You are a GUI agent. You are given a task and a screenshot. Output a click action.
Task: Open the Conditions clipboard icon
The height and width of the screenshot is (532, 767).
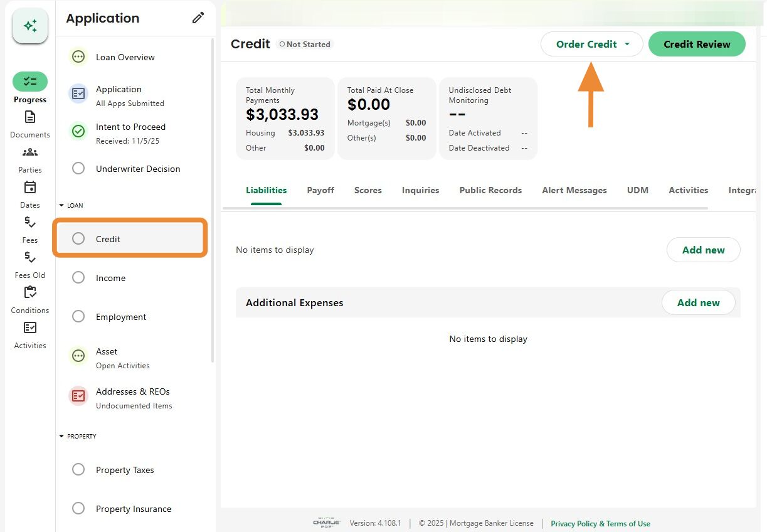(x=30, y=292)
